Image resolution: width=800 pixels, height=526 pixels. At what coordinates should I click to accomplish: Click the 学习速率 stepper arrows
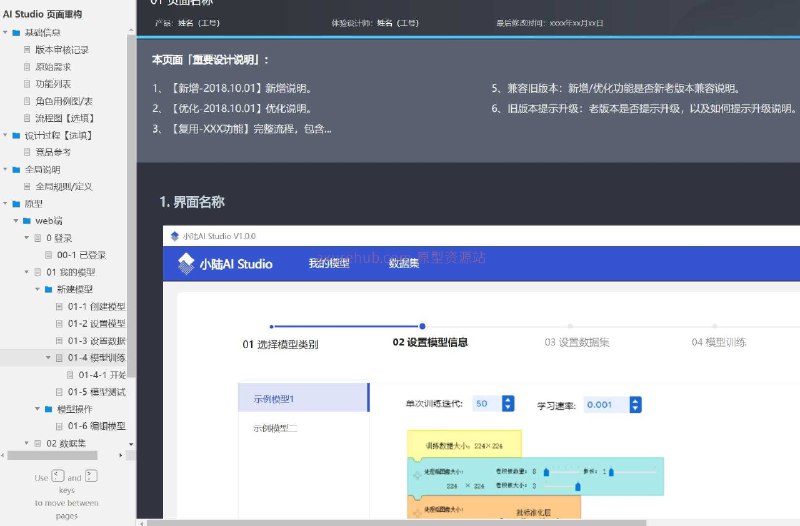(635, 405)
